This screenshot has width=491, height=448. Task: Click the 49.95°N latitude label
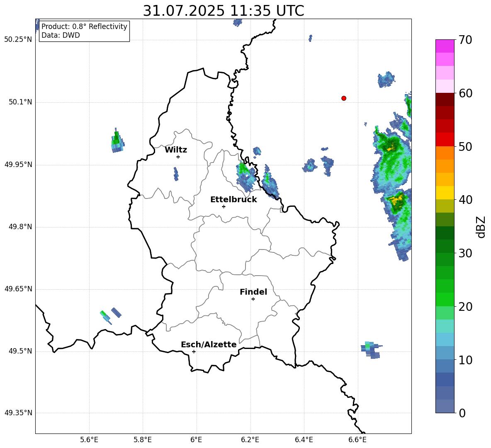[x=18, y=165]
